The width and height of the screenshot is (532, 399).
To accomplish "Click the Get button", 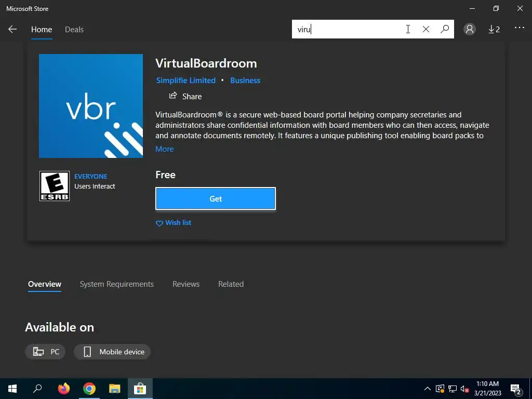I will (216, 198).
